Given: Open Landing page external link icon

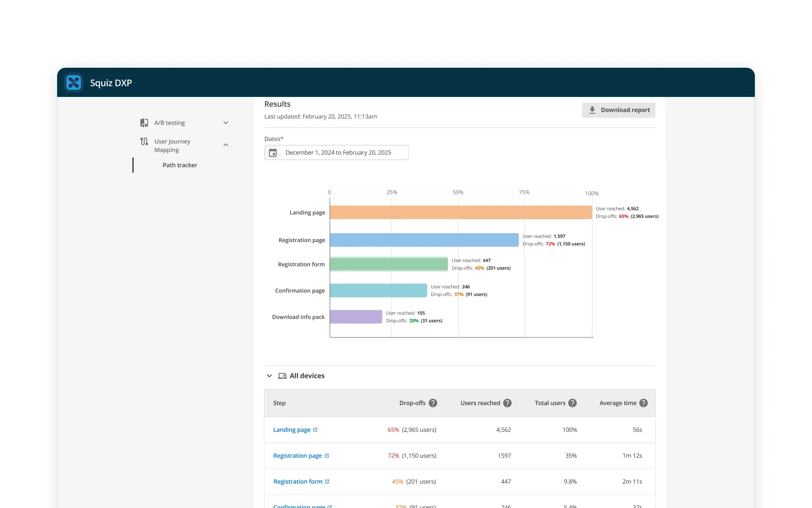Looking at the screenshot, I should 315,430.
